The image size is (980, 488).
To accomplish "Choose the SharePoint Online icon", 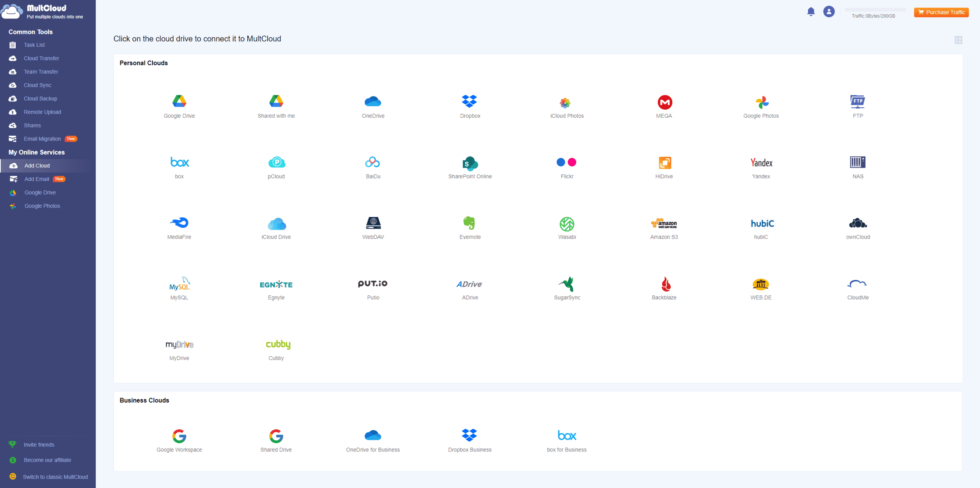I will tap(470, 163).
